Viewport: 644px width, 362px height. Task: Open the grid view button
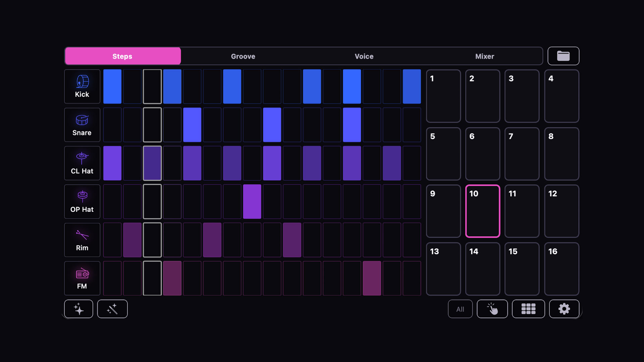(x=528, y=309)
